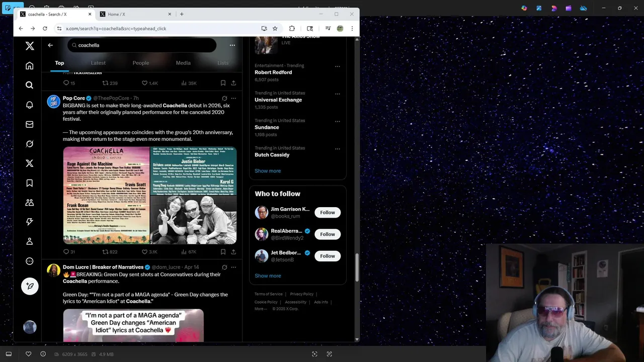
Task: Open Home from the X sidebar
Action: click(30, 66)
